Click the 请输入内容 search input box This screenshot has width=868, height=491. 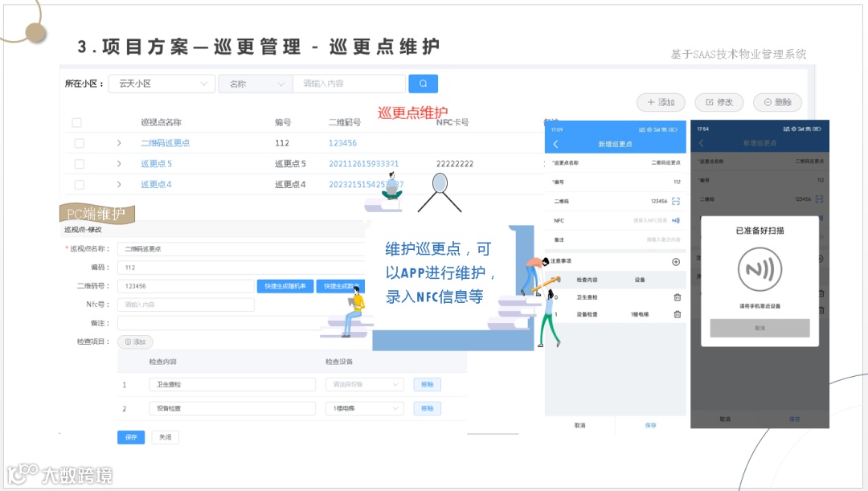coord(349,84)
